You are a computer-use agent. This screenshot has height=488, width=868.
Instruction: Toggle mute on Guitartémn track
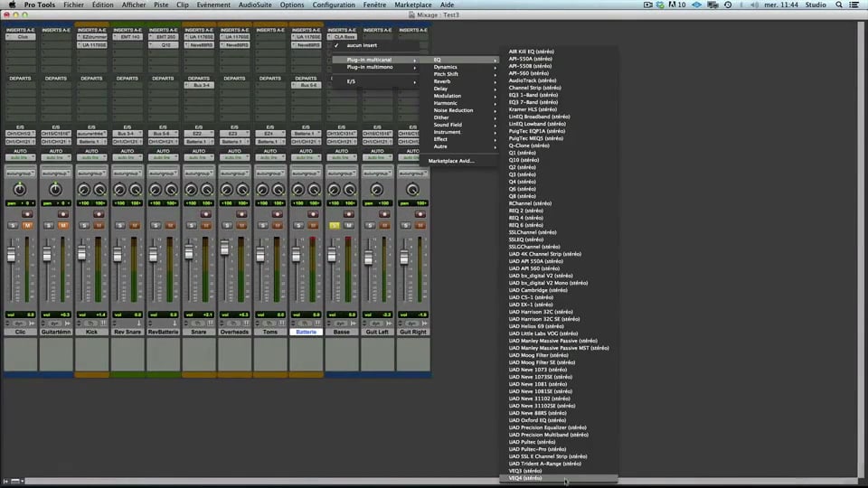tap(63, 226)
